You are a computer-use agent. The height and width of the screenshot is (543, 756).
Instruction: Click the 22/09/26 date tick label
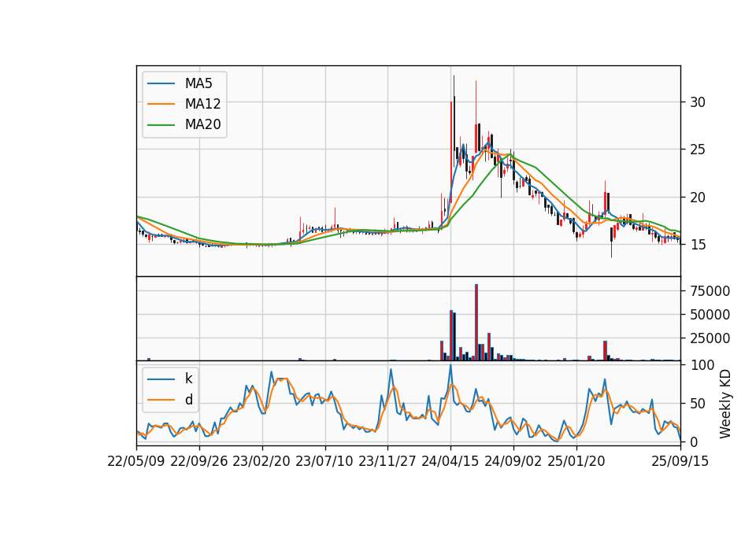[199, 461]
